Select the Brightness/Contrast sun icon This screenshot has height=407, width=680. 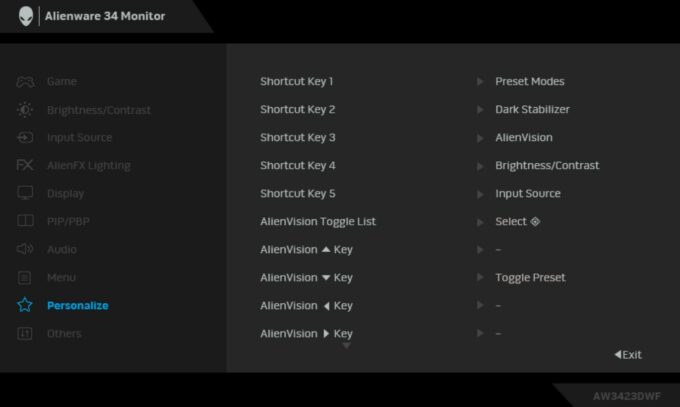click(26, 110)
